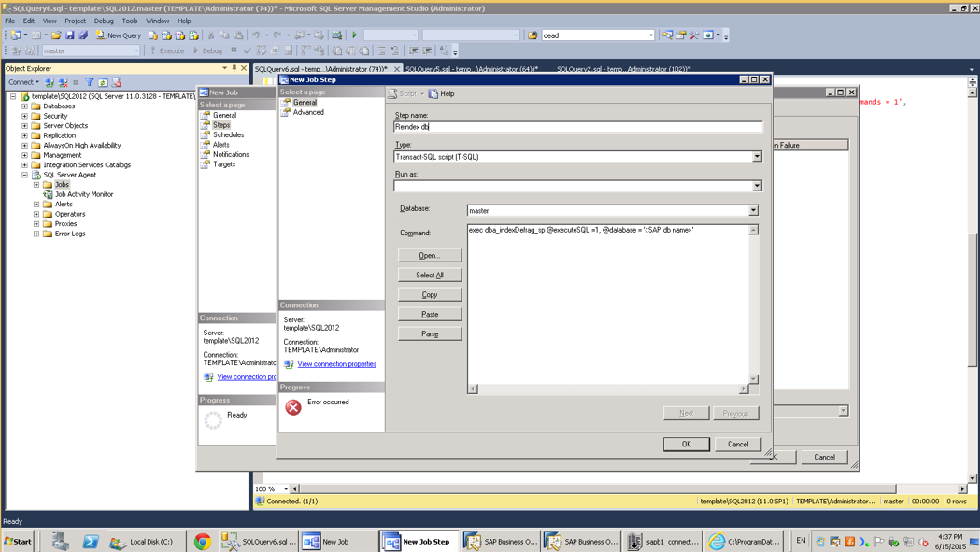Screen dimensions: 980x552
Task: Select Schedules page in New Job window
Action: tap(228, 135)
